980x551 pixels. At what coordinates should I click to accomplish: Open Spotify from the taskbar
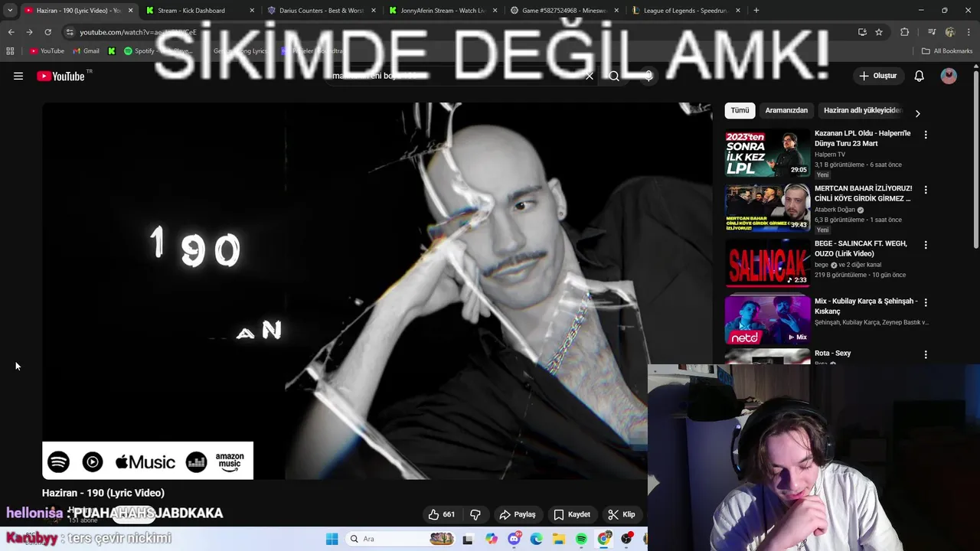[581, 539]
